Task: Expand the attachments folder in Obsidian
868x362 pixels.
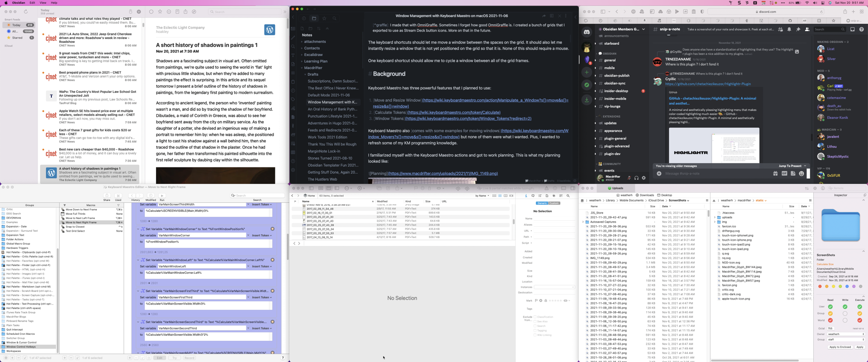Action: coord(302,42)
